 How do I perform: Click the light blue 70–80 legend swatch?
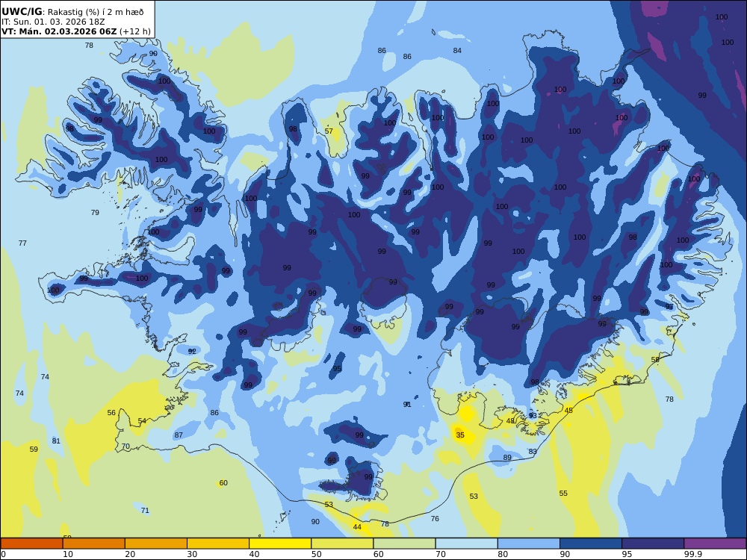pos(466,544)
